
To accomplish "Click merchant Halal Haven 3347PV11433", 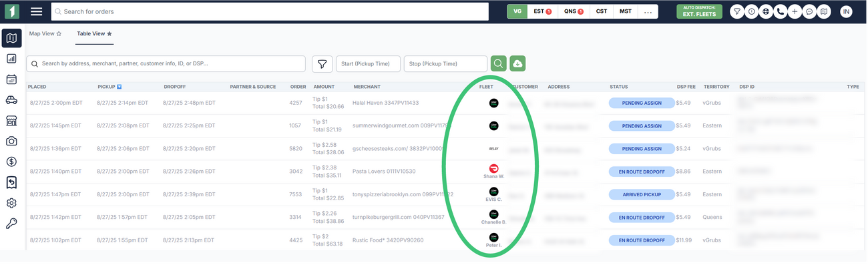I will tap(386, 103).
